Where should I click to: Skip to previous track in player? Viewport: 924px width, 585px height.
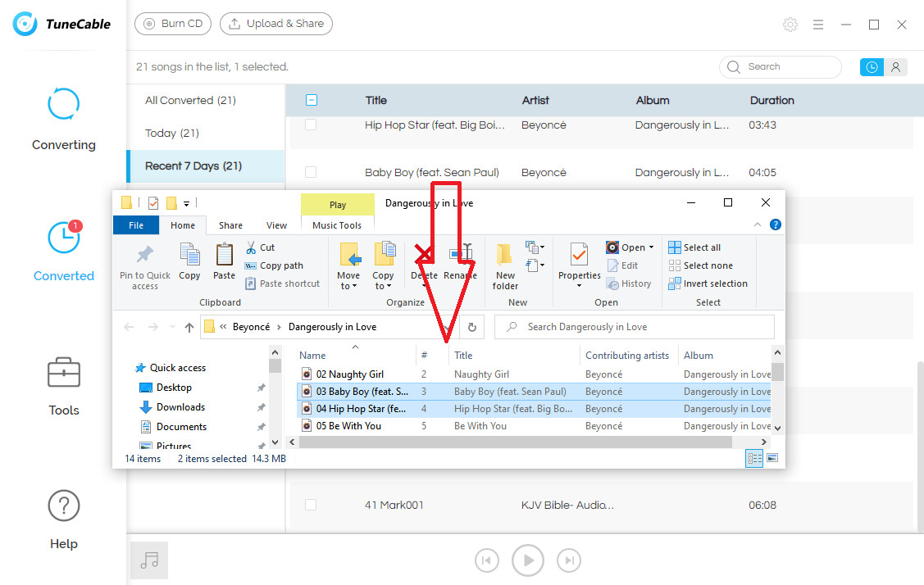coord(487,560)
